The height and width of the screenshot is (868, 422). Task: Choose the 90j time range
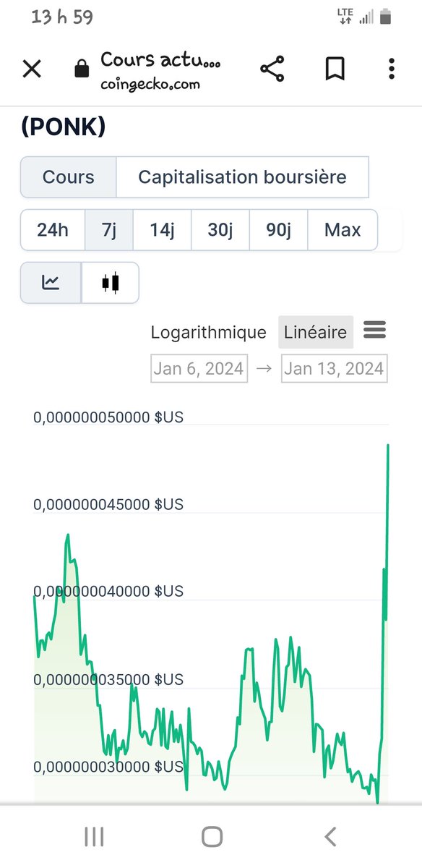[278, 230]
